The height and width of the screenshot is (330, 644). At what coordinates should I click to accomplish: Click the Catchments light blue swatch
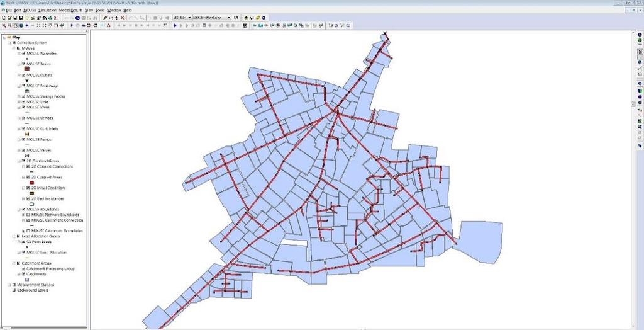pyautogui.click(x=27, y=279)
